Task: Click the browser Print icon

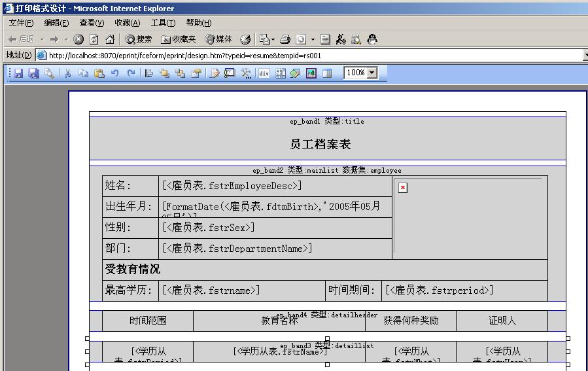Action: click(x=285, y=39)
